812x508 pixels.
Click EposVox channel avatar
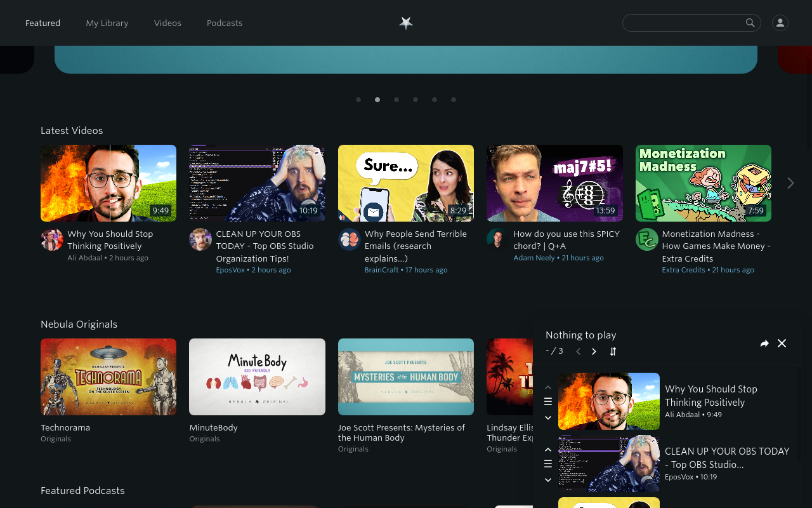tap(200, 239)
